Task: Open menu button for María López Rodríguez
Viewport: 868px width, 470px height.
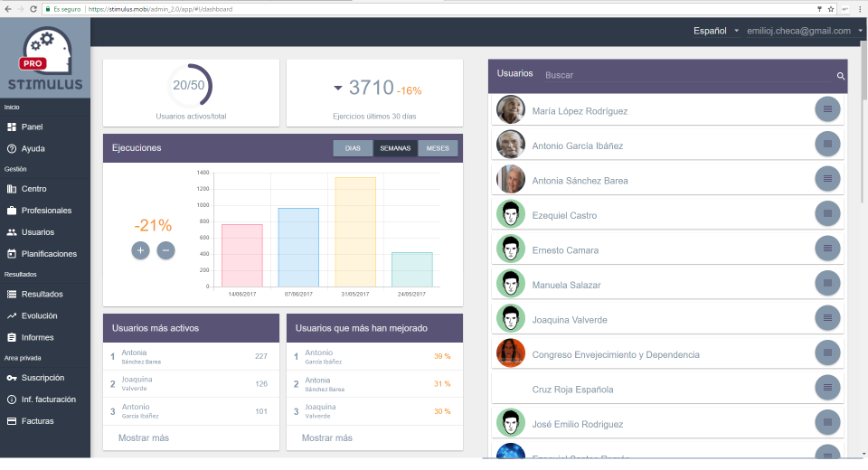Action: tap(826, 110)
